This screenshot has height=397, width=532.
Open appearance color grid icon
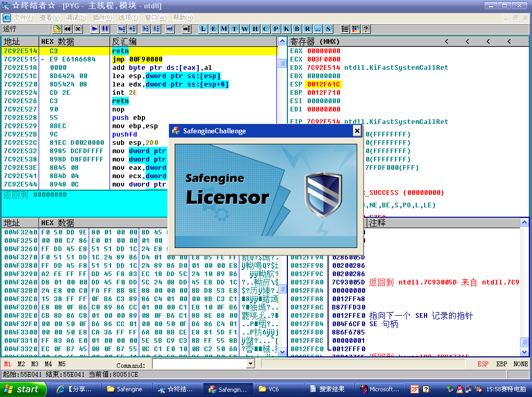pos(355,29)
